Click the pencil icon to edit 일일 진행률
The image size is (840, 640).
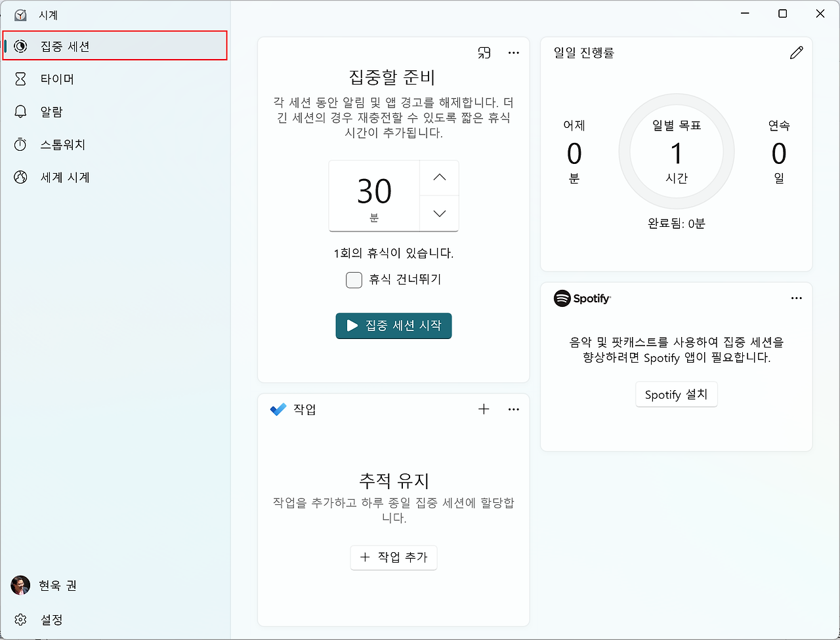[x=796, y=53]
